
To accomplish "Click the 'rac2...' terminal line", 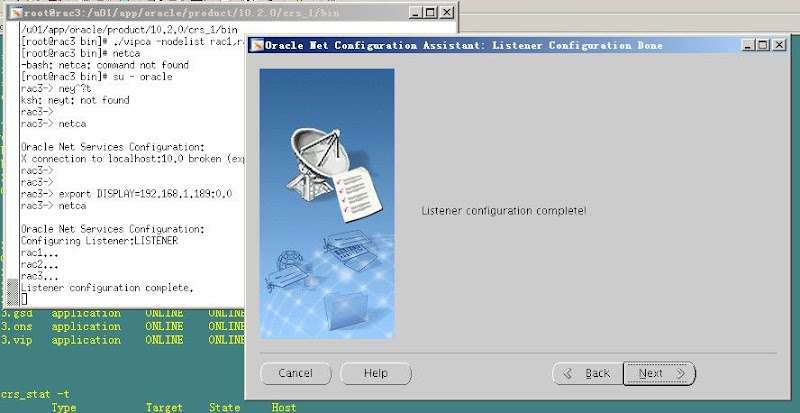I will tap(40, 264).
